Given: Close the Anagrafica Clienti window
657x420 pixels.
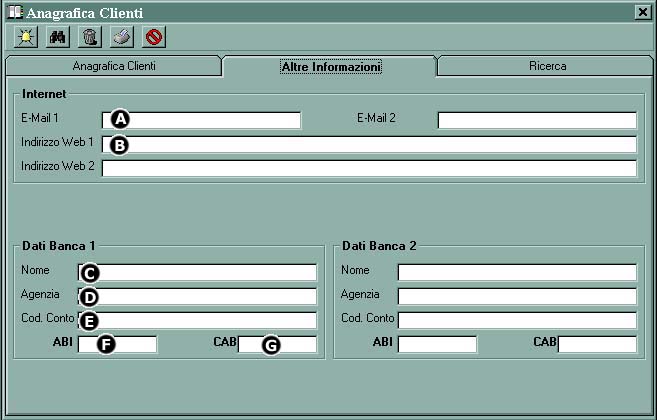Looking at the screenshot, I should [642, 12].
